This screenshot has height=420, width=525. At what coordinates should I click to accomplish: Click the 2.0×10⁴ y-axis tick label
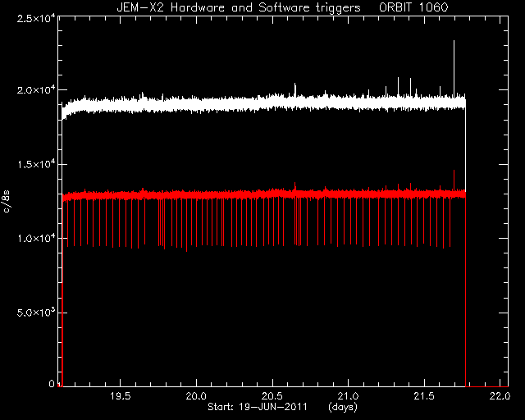(x=36, y=89)
